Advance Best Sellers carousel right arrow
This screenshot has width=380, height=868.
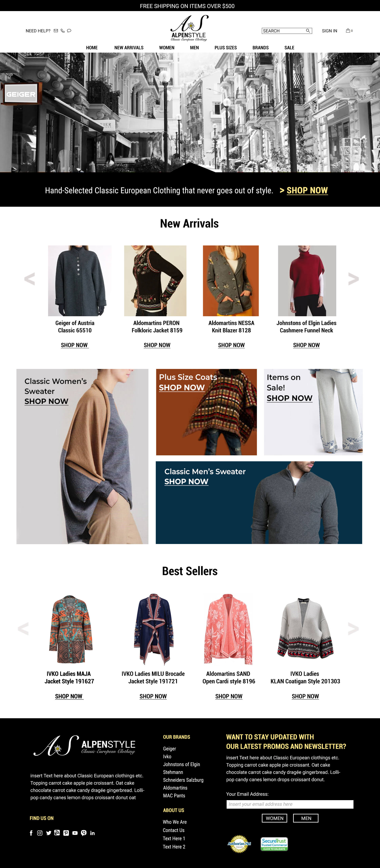coord(353,628)
